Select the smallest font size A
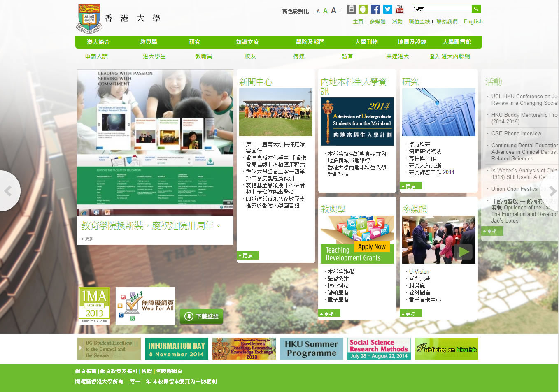559x392 pixels. pos(318,12)
